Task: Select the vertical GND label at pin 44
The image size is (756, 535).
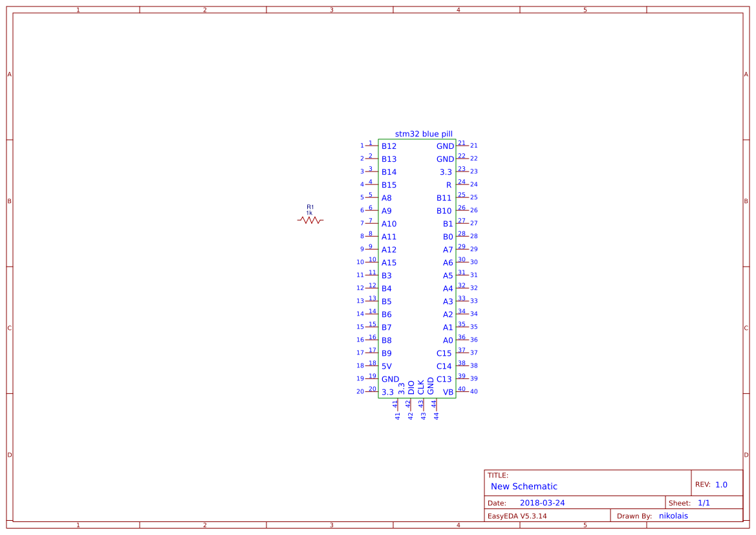Action: [431, 386]
